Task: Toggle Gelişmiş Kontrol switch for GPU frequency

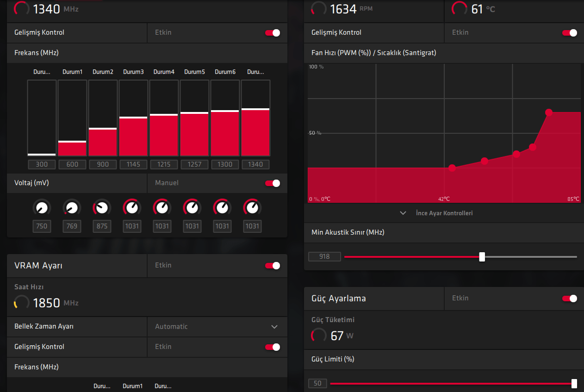Action: click(273, 32)
